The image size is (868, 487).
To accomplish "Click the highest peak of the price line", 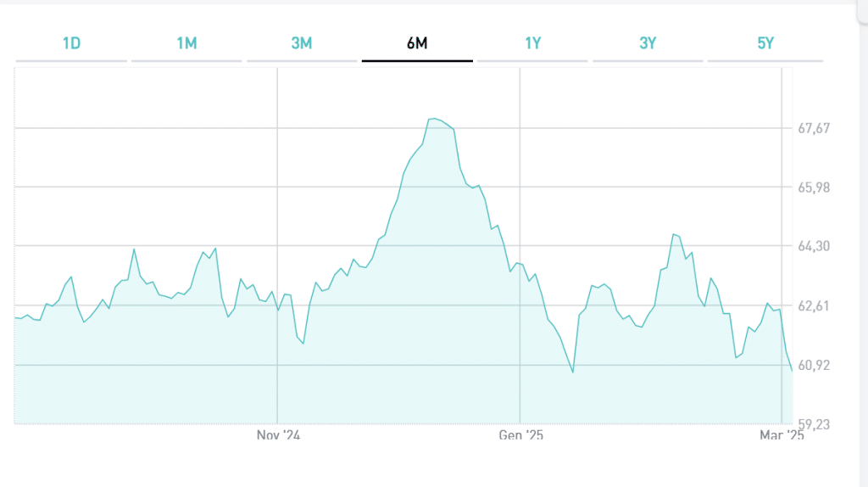I will (x=433, y=119).
